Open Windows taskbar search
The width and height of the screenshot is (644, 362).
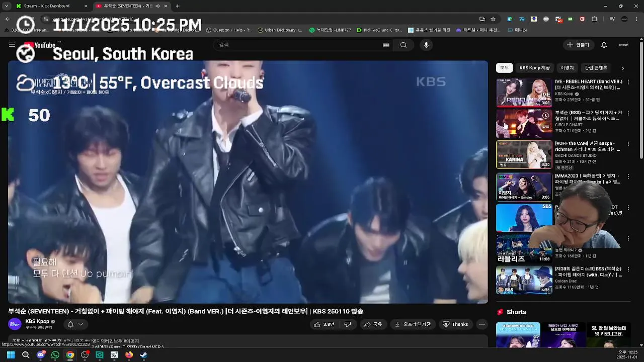[26, 355]
